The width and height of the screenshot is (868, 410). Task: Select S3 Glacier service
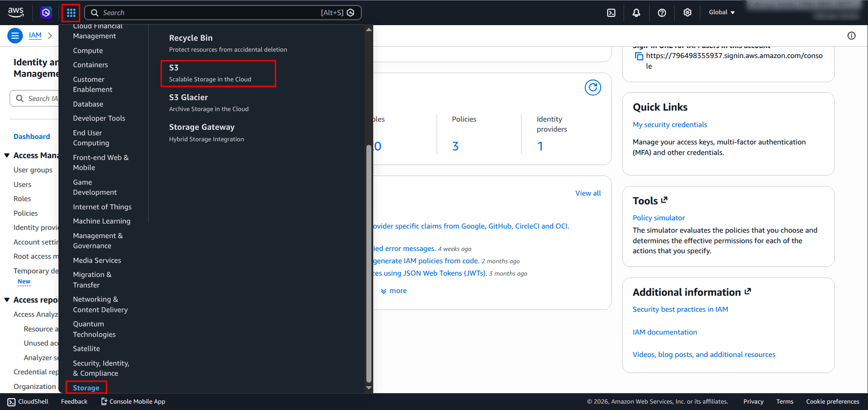coord(209,103)
